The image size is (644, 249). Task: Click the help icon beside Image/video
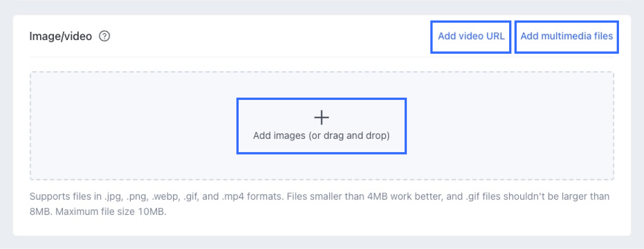[104, 36]
